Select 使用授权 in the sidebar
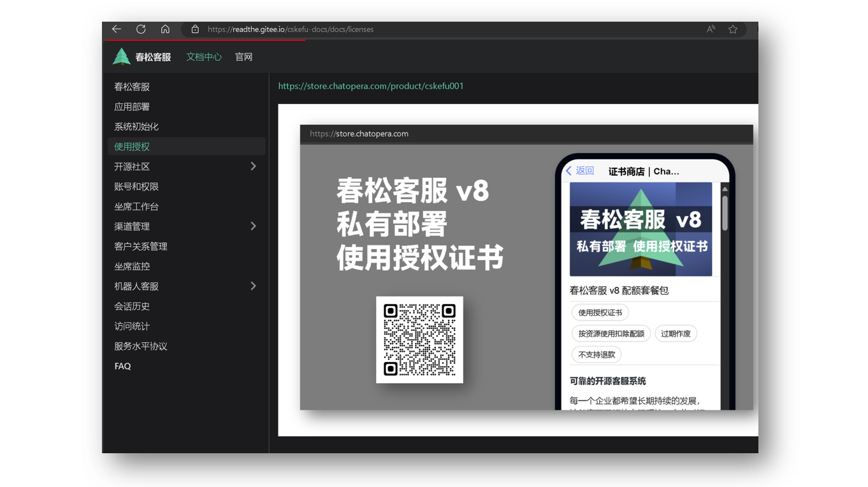Image resolution: width=868 pixels, height=487 pixels. (x=132, y=147)
